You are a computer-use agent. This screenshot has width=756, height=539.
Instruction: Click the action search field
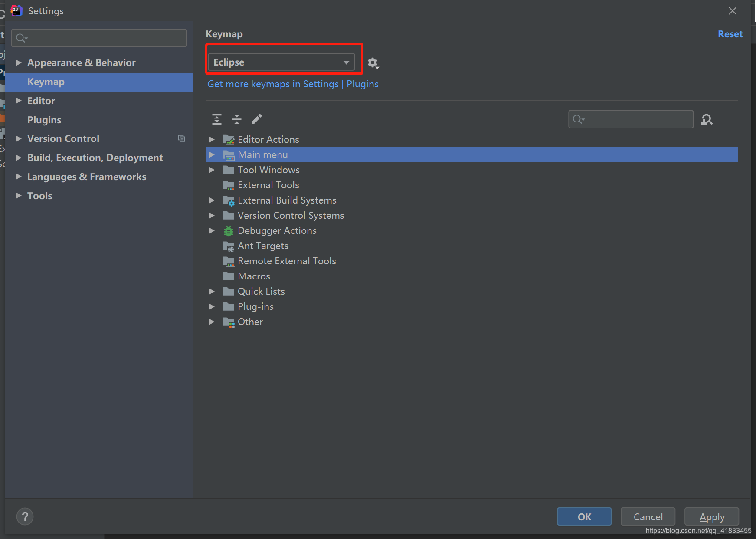click(631, 119)
